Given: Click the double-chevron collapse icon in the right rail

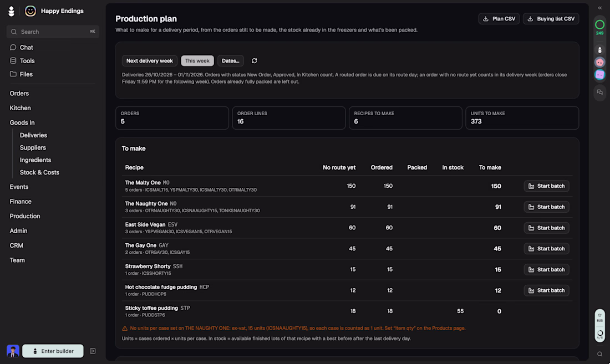Looking at the screenshot, I should coord(600,8).
